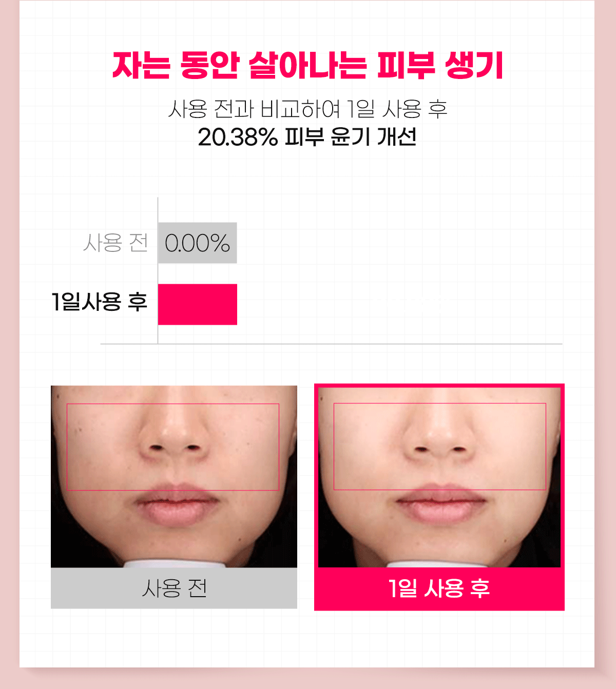Click the horizontal baseline under the chart
The width and height of the screenshot is (616, 689).
pos(331,344)
